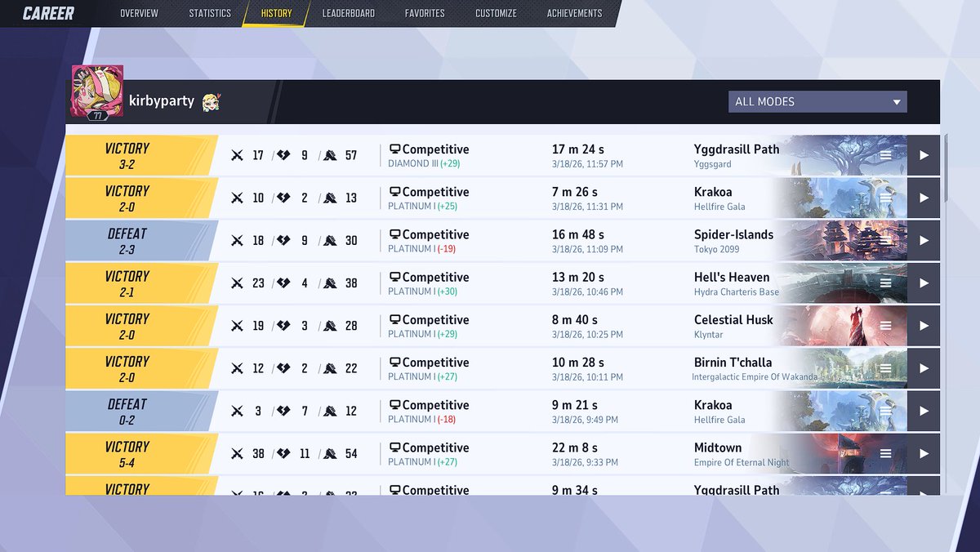This screenshot has height=552, width=980.
Task: Click the kirbyparty username
Action: click(162, 101)
